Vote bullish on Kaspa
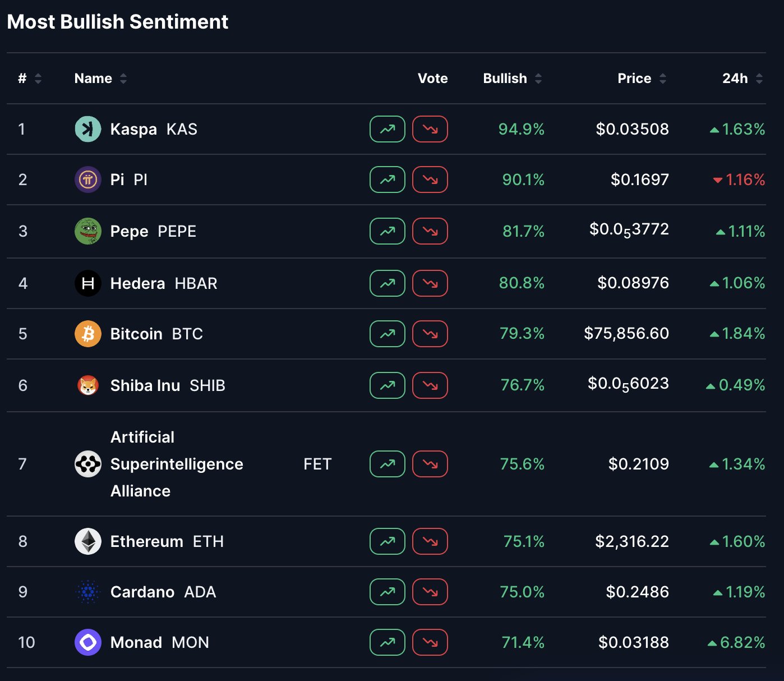The height and width of the screenshot is (681, 784). [388, 129]
